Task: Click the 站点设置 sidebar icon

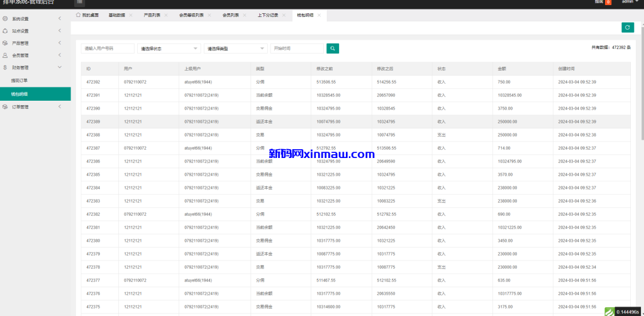Action: point(5,31)
